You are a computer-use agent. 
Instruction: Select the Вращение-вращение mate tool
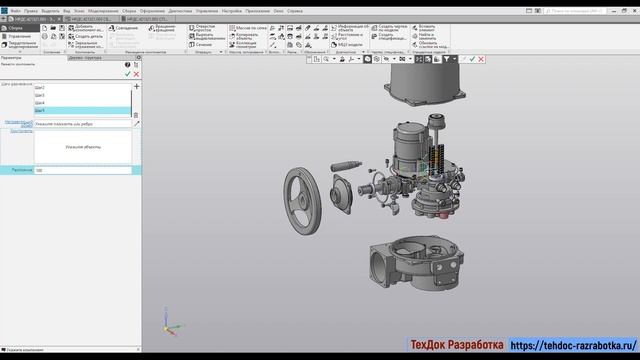(162, 28)
